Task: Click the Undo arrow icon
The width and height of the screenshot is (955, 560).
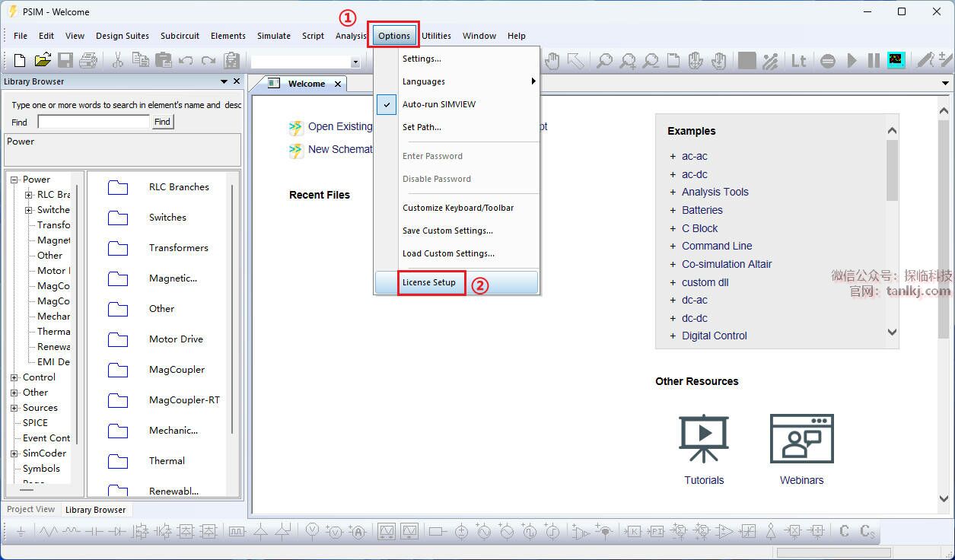Action: click(186, 60)
